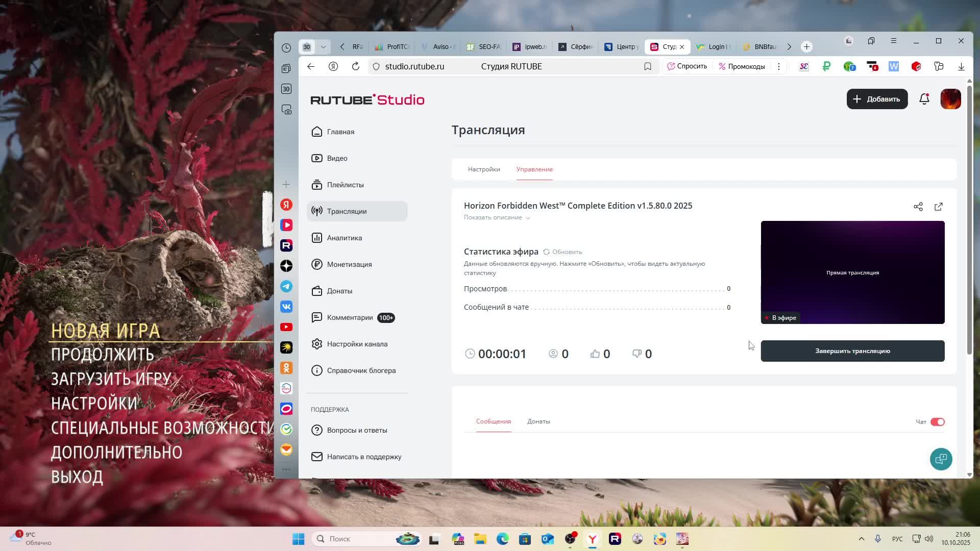The height and width of the screenshot is (551, 980).
Task: Open Telegram from the browser sidebar
Action: pyautogui.click(x=286, y=286)
